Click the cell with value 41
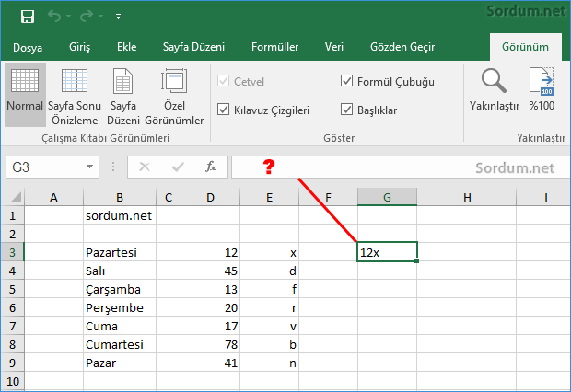 click(211, 363)
